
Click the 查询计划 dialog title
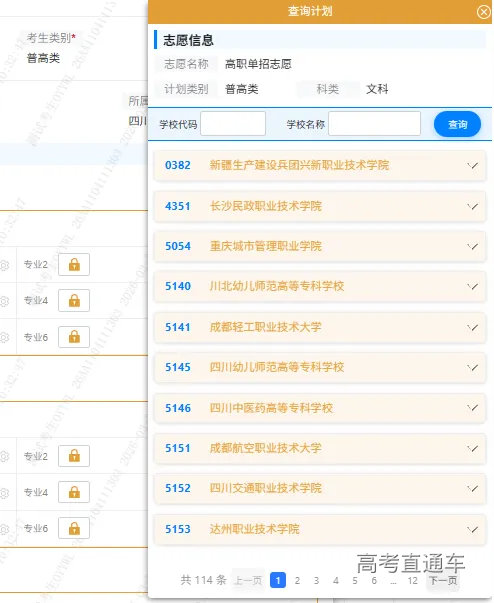coord(310,11)
